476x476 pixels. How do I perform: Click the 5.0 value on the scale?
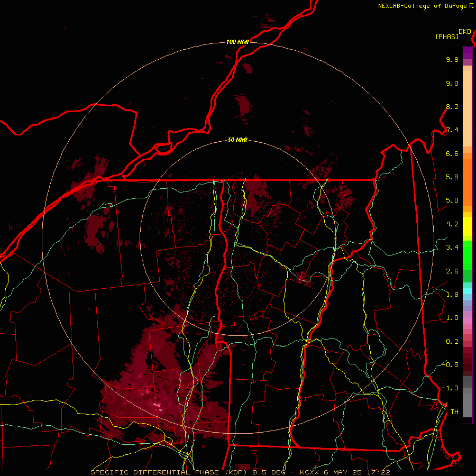point(452,200)
